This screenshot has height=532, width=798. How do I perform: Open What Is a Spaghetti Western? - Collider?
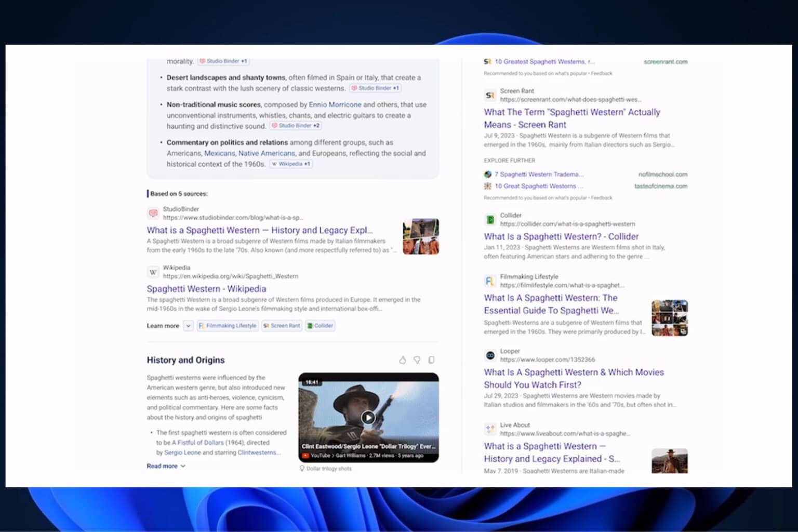tap(561, 236)
